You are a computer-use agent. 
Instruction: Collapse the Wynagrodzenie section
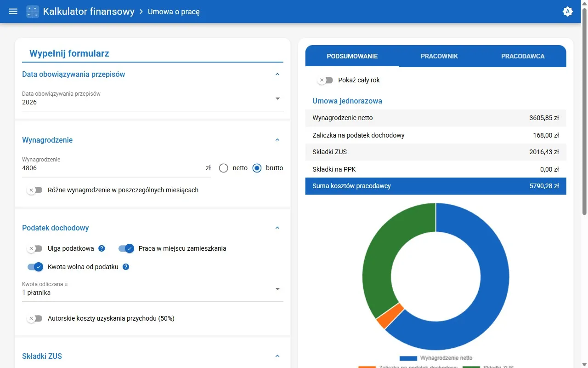pyautogui.click(x=277, y=140)
